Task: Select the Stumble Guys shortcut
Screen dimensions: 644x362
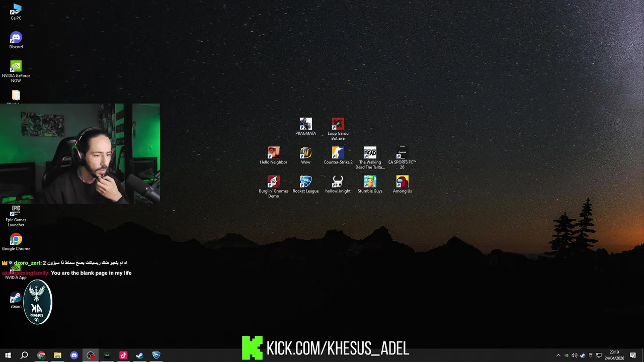Action: coord(370,184)
